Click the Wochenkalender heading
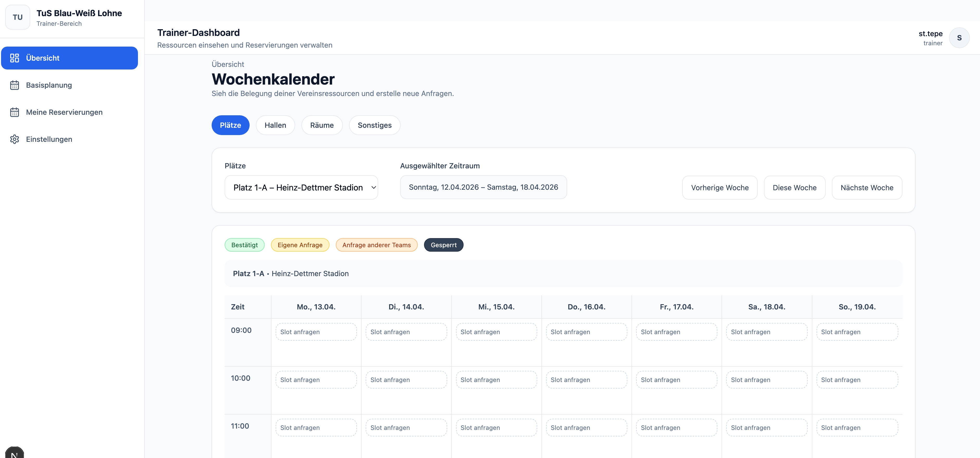980x458 pixels. [x=273, y=79]
